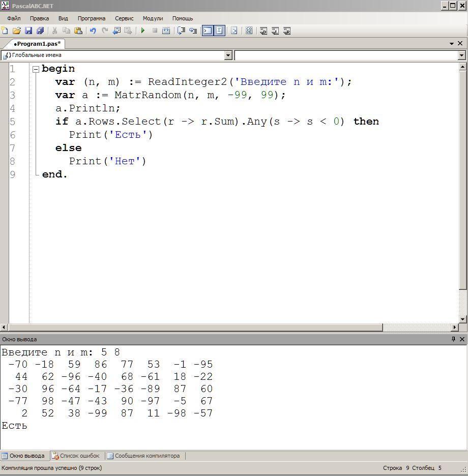Pin the output window with pushpin

[453, 339]
